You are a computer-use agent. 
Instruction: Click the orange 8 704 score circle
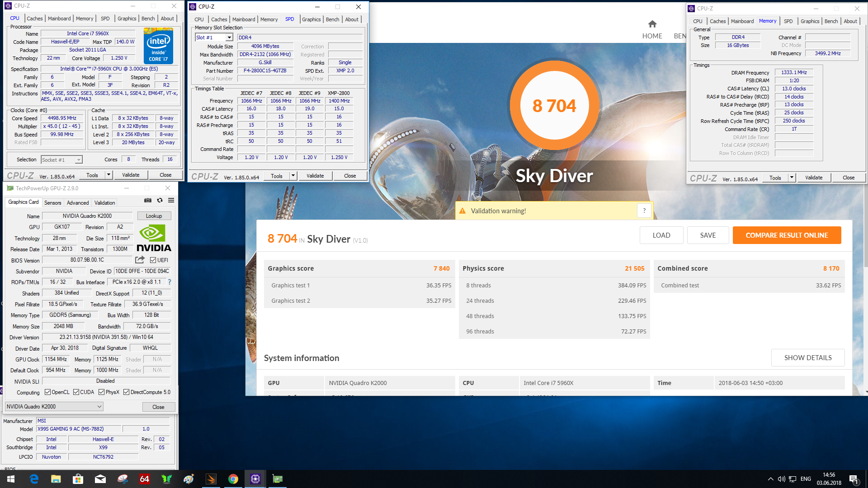tap(554, 106)
